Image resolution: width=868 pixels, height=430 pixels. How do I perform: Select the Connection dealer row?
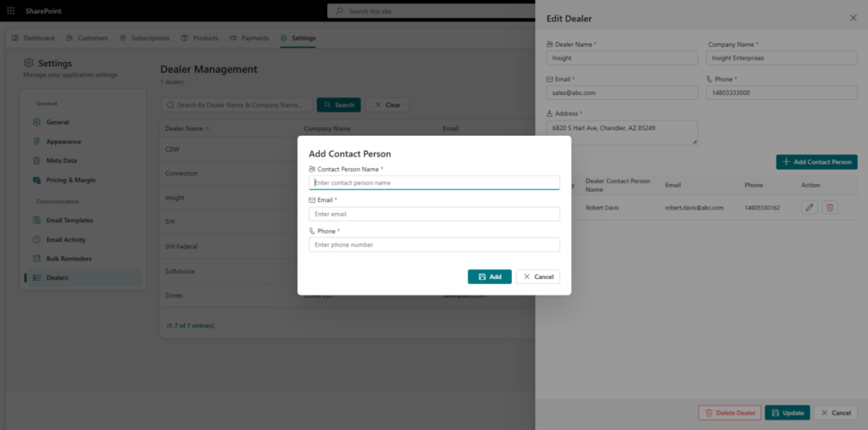tap(229, 173)
